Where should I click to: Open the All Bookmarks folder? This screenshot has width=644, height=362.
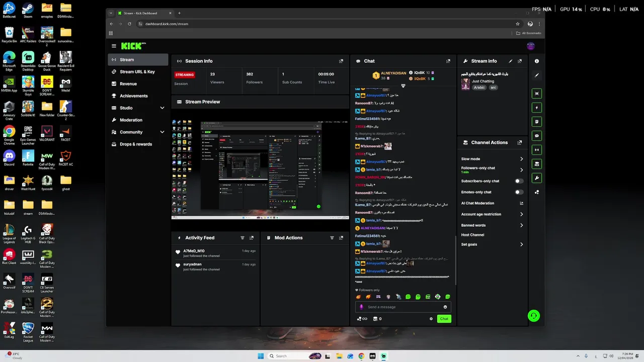(x=529, y=33)
